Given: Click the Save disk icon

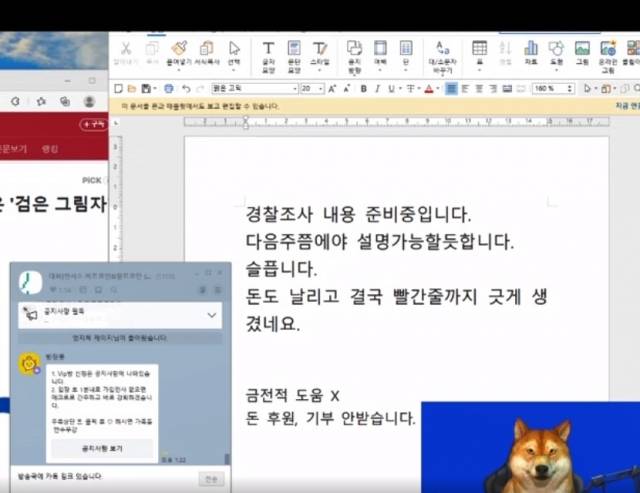Looking at the screenshot, I should tap(146, 88).
